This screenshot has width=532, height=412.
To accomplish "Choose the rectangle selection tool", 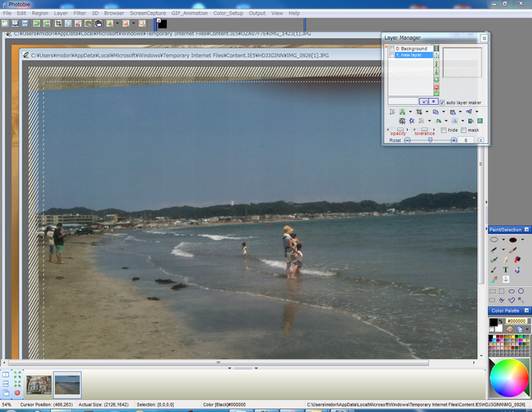I will tap(492, 292).
